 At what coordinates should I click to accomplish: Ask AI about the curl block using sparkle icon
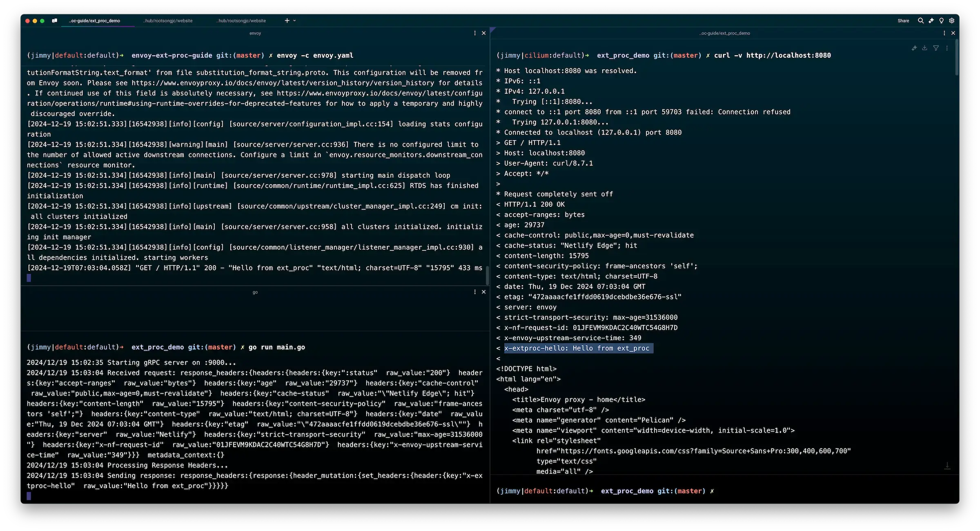click(914, 48)
